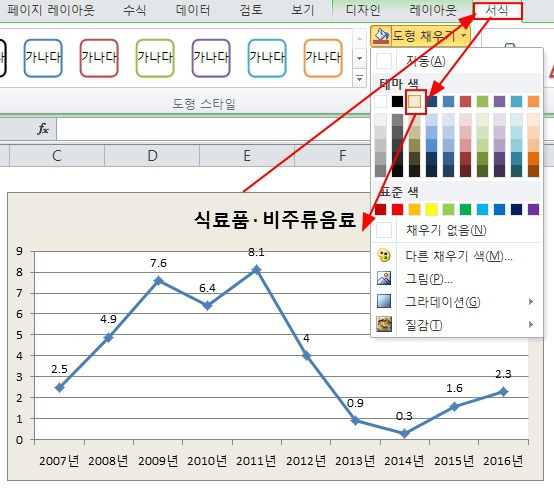Pick the purple theme color swatch
Viewport: 554px width, 489px height.
pyautogui.click(x=500, y=101)
